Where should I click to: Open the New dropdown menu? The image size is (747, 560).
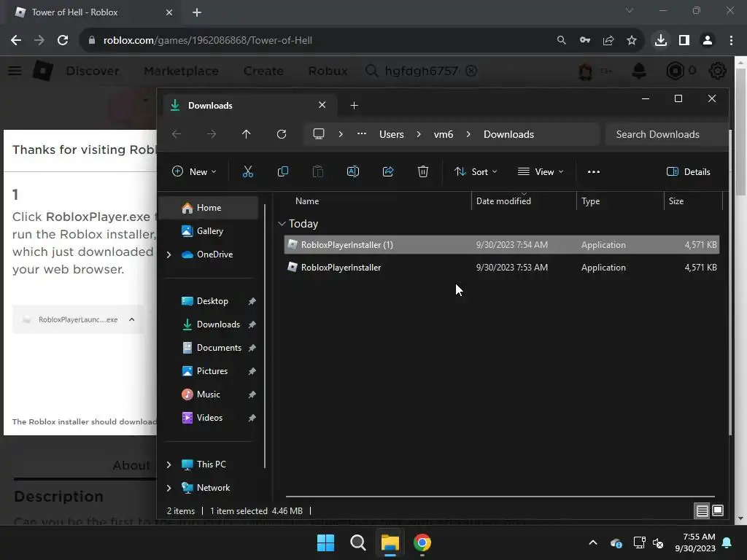(x=194, y=172)
